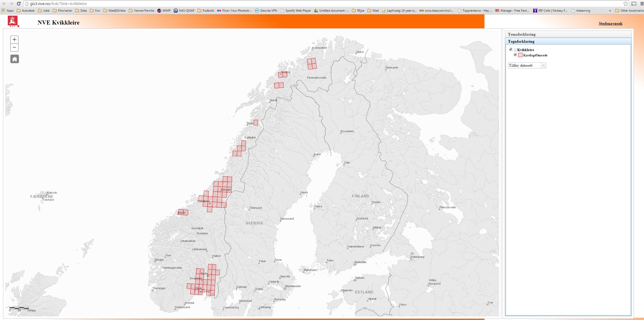The width and height of the screenshot is (644, 320).
Task: Click the Hammerfest label on the map
Action: click(x=319, y=48)
